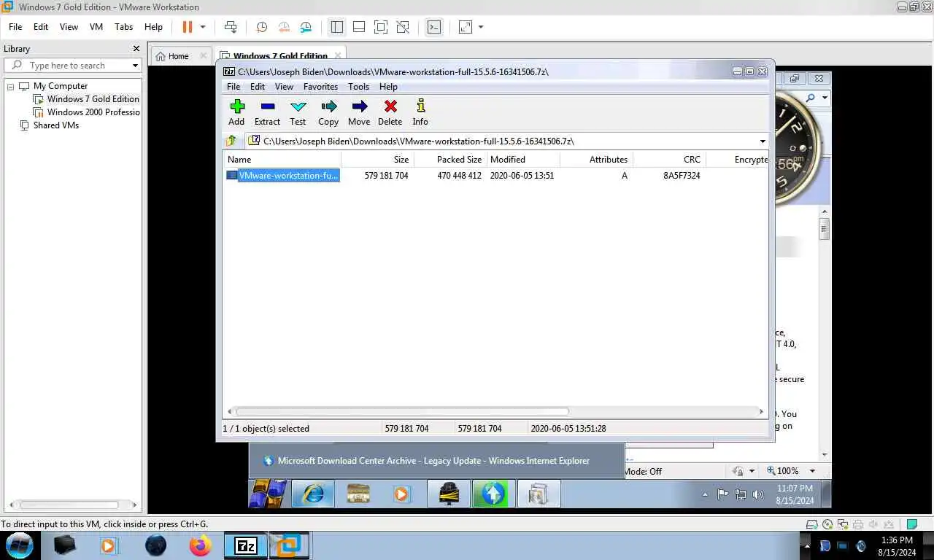The width and height of the screenshot is (934, 560).
Task: Click the network adapter status icon
Action: pyautogui.click(x=843, y=524)
